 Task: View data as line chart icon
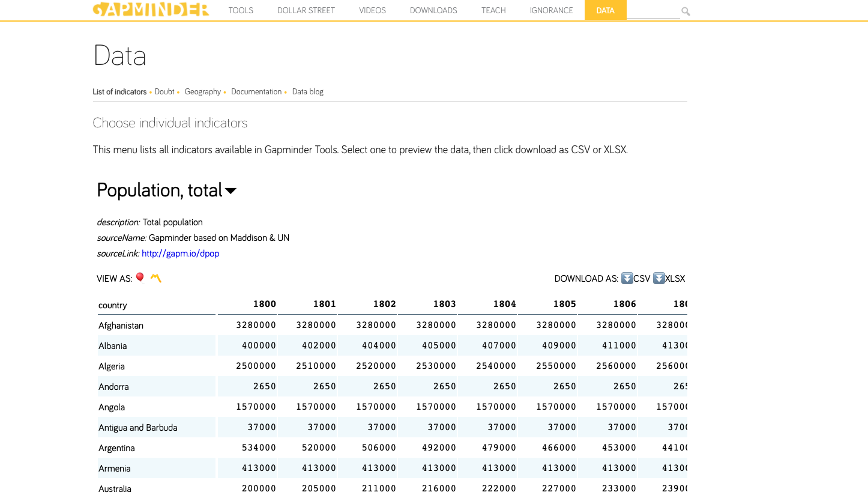pos(156,278)
